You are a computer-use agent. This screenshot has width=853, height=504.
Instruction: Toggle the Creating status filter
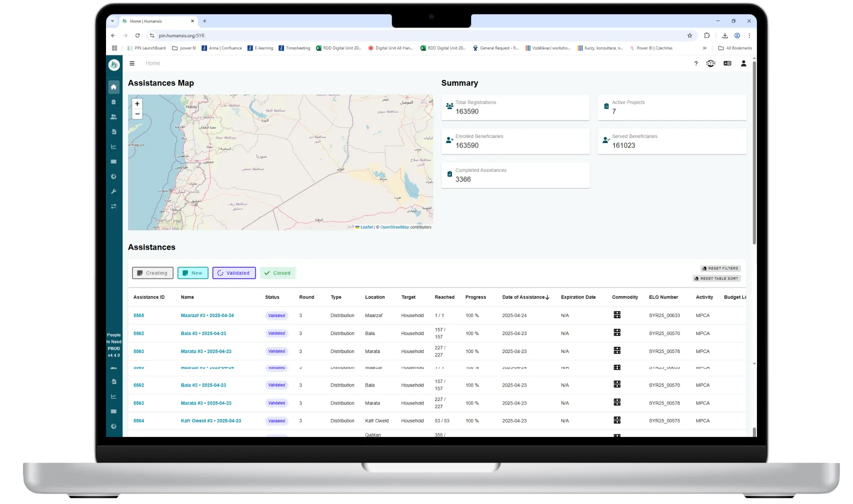(152, 273)
